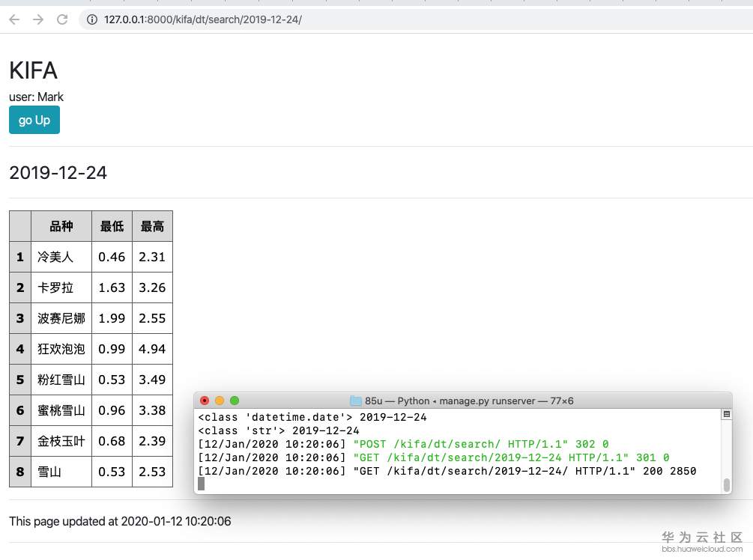Image resolution: width=753 pixels, height=560 pixels.
Task: Click row index 4 cell
Action: tap(20, 349)
